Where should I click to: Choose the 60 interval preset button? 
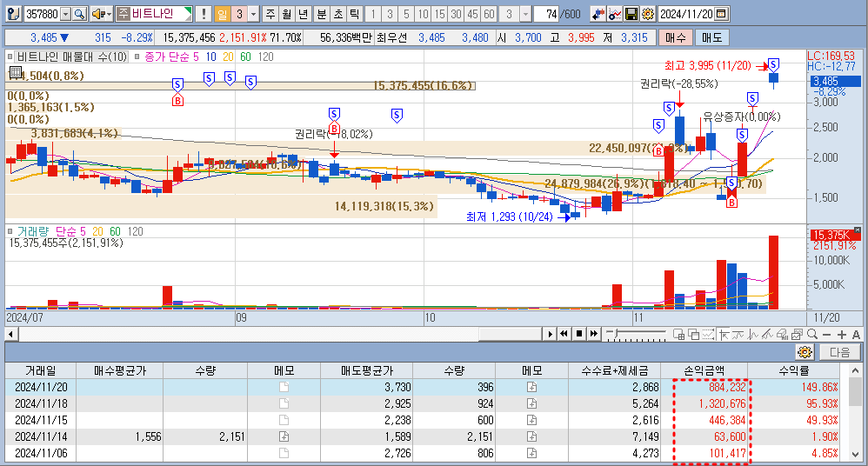point(489,14)
